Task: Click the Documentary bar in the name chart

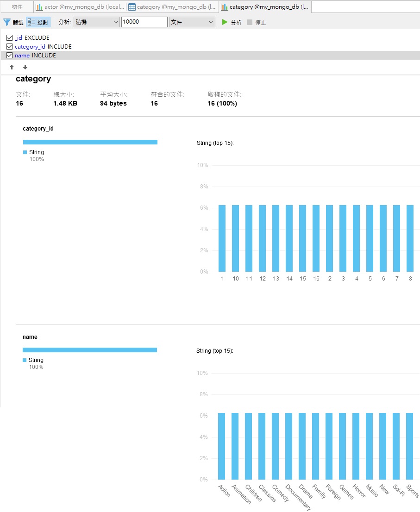Action: (x=288, y=446)
